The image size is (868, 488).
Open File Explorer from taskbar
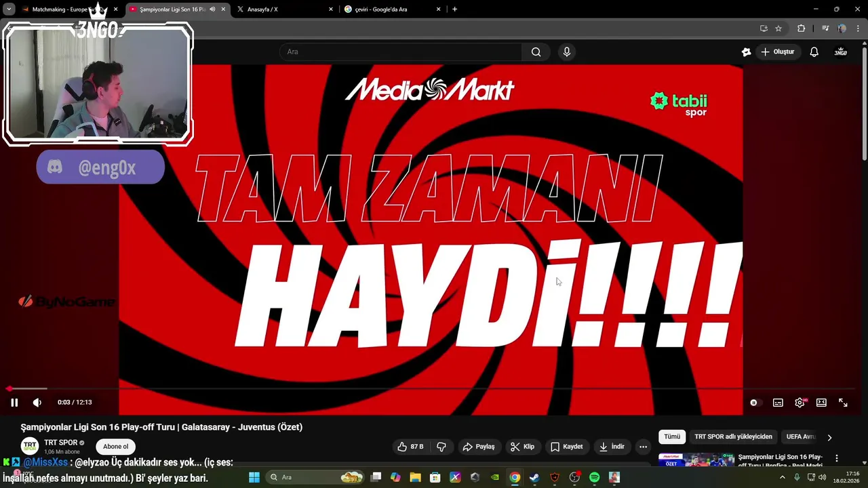(415, 477)
